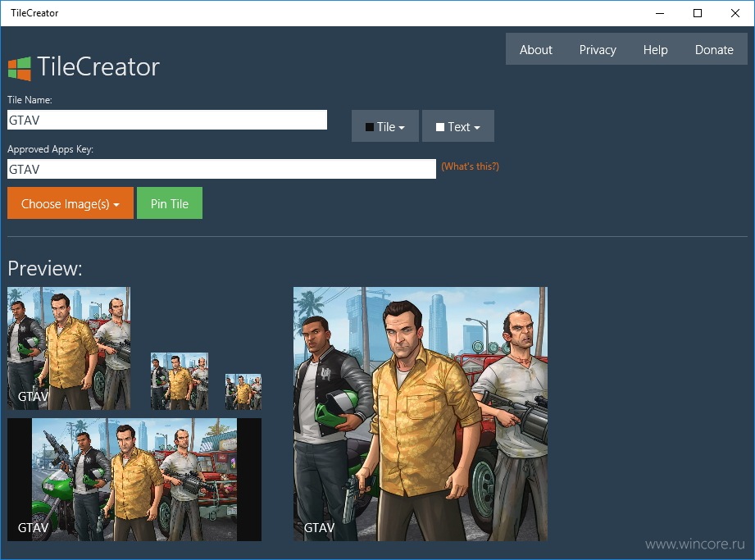Image resolution: width=755 pixels, height=560 pixels.
Task: Click the TileCreator Windows logo icon
Action: point(19,68)
